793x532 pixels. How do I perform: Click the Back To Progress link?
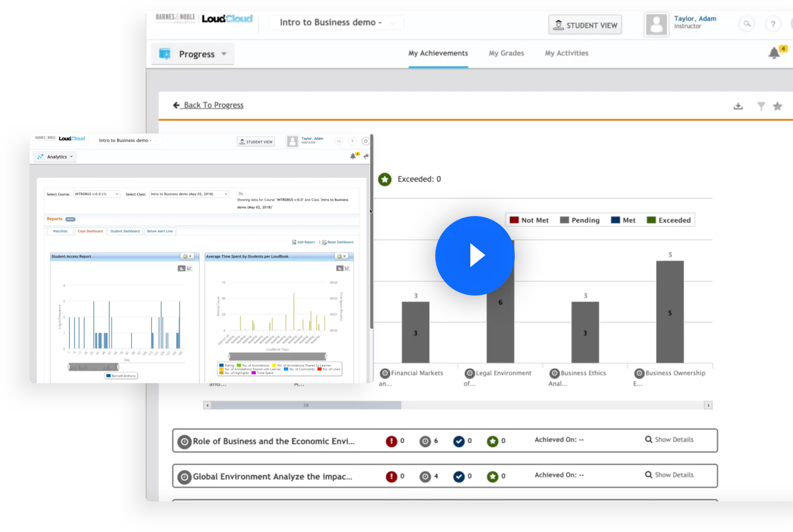214,105
